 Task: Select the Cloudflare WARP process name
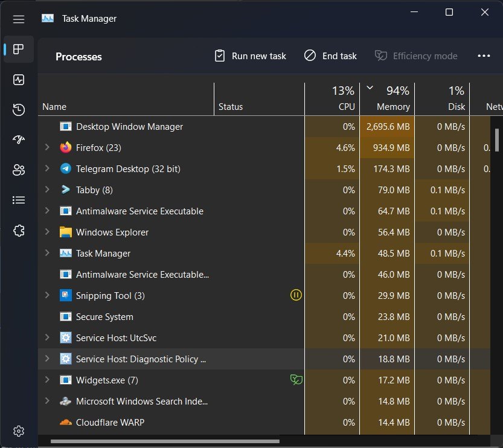[110, 423]
